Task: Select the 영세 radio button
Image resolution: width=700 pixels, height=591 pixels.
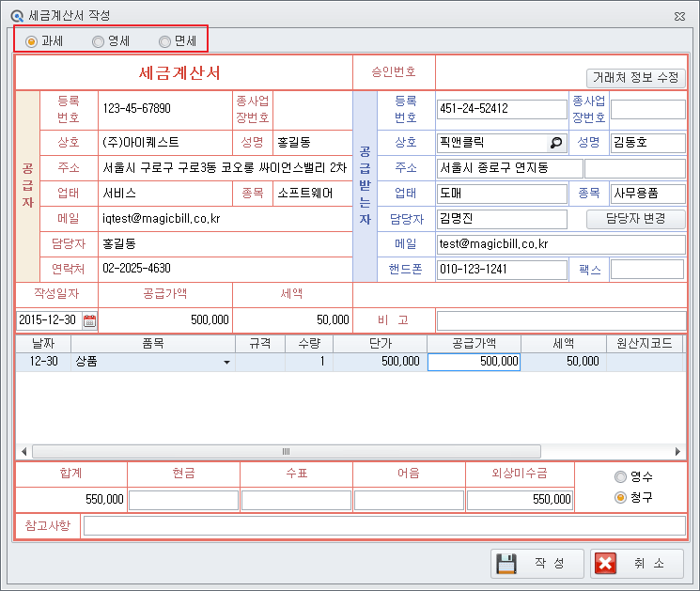Action: pyautogui.click(x=98, y=41)
